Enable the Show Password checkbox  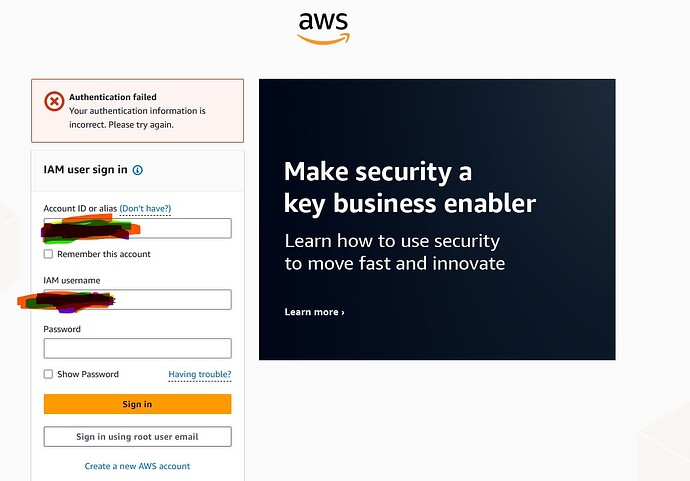coord(48,374)
